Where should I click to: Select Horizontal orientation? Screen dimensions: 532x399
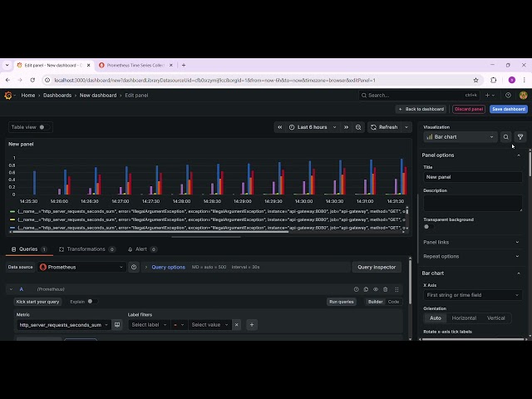[x=464, y=318]
